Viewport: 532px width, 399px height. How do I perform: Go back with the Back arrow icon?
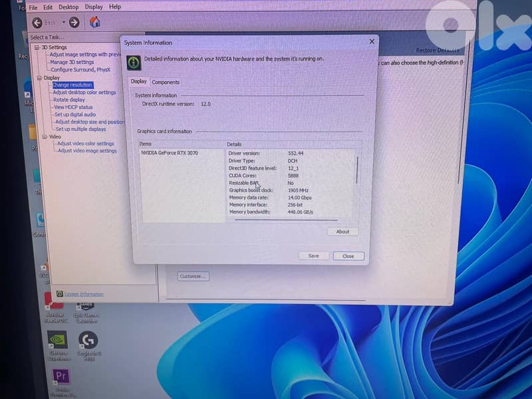point(37,23)
